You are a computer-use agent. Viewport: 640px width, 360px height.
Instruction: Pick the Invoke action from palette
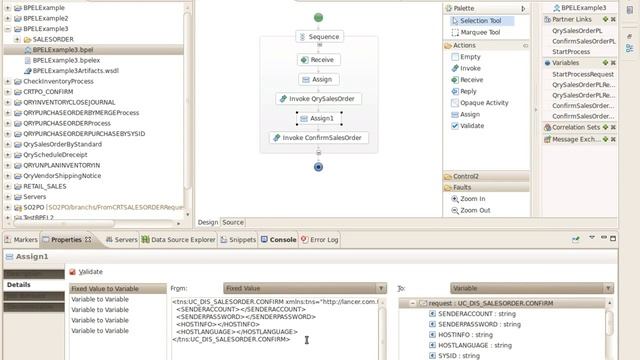pyautogui.click(x=466, y=68)
